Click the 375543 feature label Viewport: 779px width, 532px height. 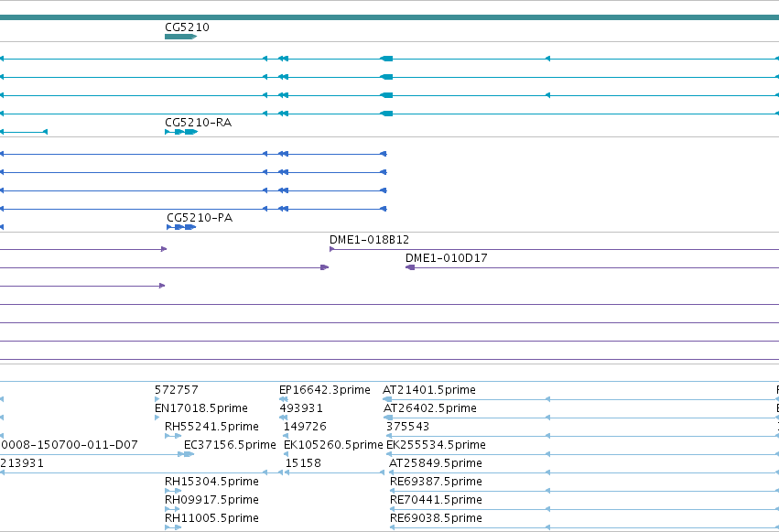click(407, 427)
